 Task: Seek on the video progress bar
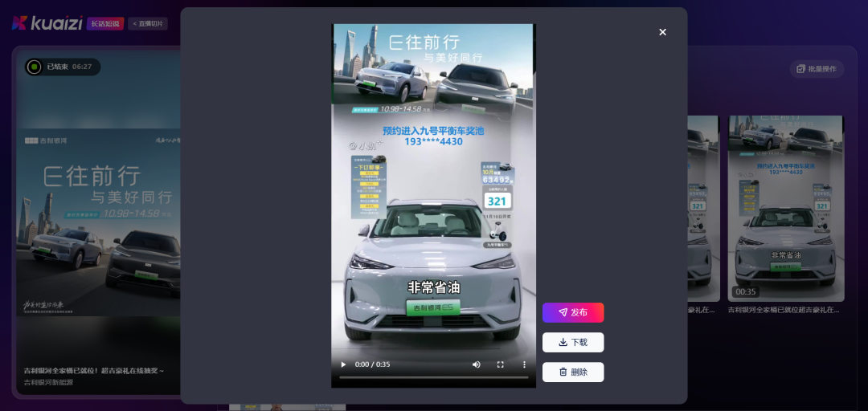coord(433,377)
